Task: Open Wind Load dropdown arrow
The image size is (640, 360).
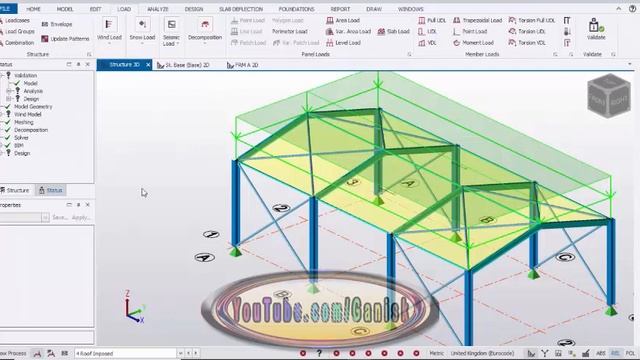Action: 109,43
